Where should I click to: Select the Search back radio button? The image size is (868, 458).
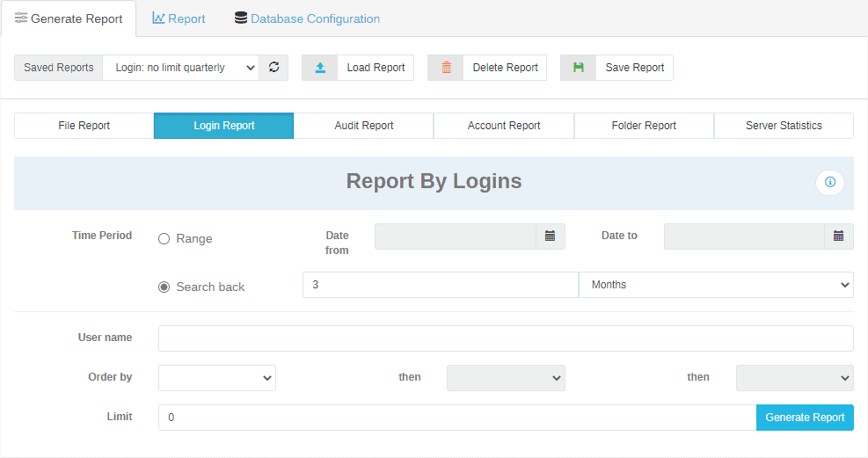pyautogui.click(x=164, y=287)
